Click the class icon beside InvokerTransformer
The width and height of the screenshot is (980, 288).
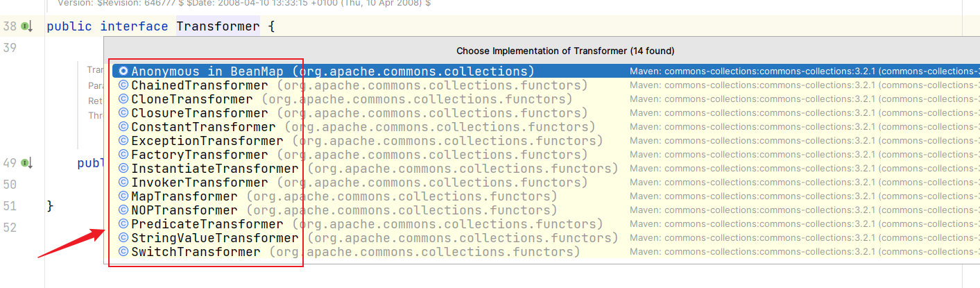pos(123,183)
